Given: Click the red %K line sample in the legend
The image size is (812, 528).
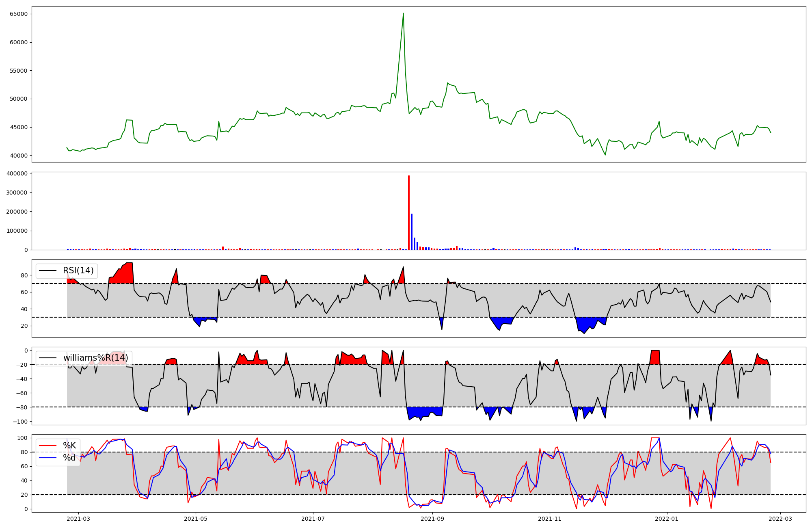Looking at the screenshot, I should pyautogui.click(x=48, y=446).
